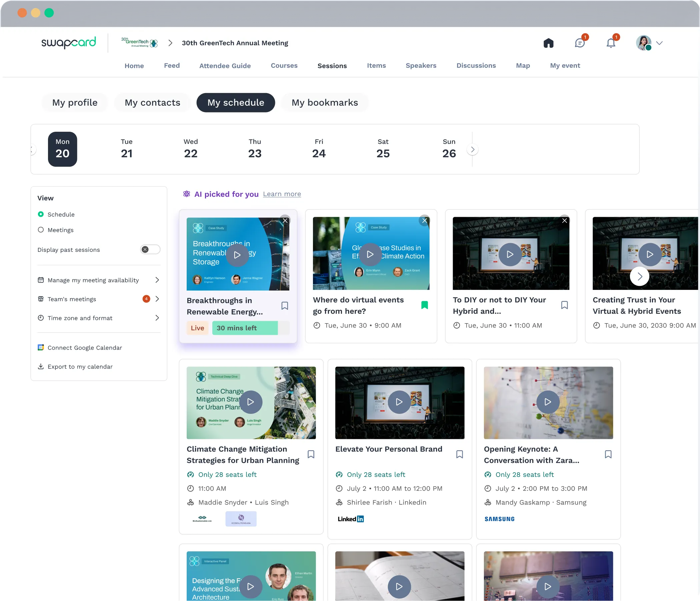This screenshot has width=700, height=601.
Task: Open the Attendee Guide tab
Action: click(225, 66)
